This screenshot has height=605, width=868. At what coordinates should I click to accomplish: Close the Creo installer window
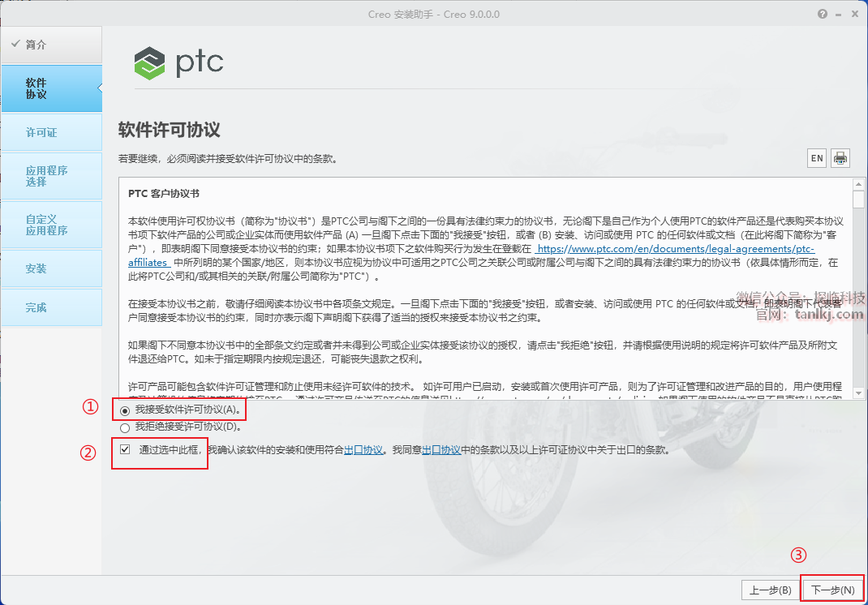tap(855, 14)
